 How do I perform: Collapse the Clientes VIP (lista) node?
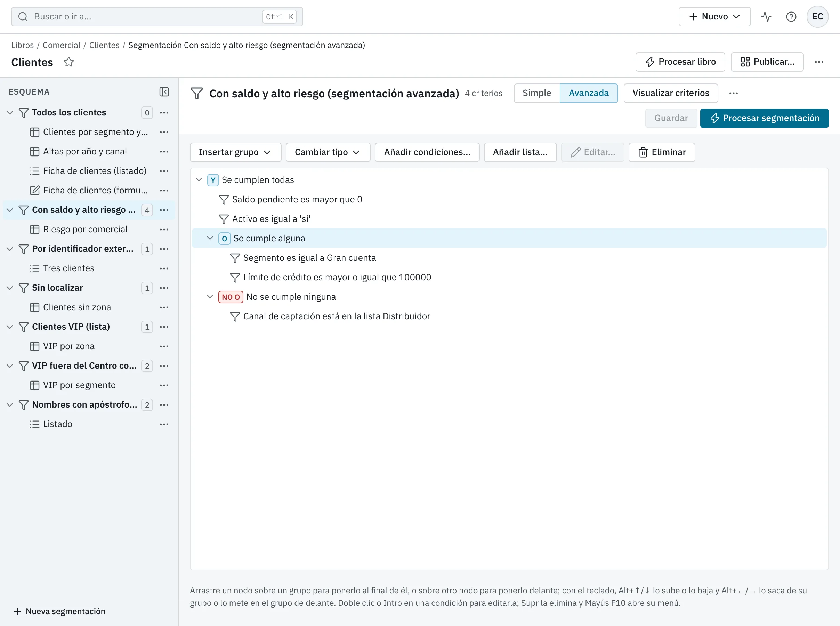pos(10,327)
